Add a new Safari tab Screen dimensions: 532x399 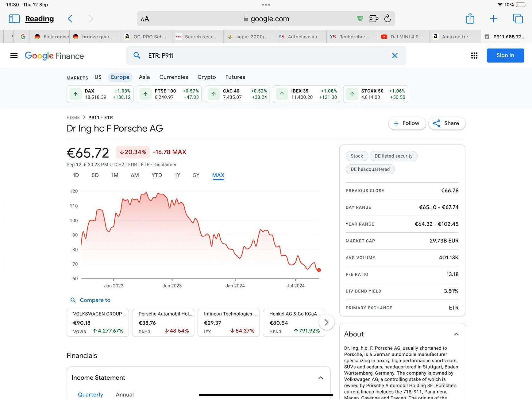click(x=493, y=19)
